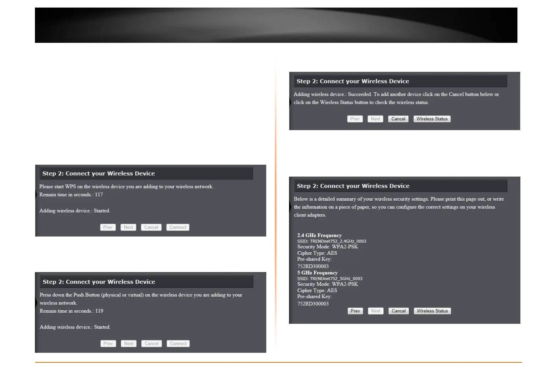Screen dimensions: 555x392
Task: Select the SSID 'TRENDnet752_2.4GHz_0003'
Action: (x=338, y=241)
